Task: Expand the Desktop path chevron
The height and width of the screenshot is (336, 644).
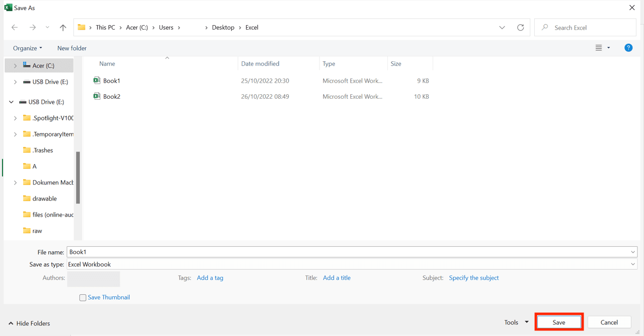Action: coord(240,28)
